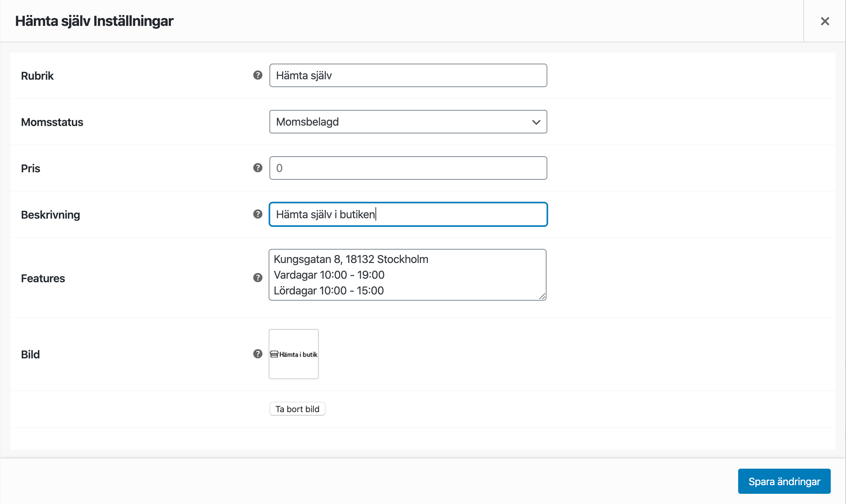The height and width of the screenshot is (504, 846).
Task: Click the help icon beside Bild
Action: [x=258, y=354]
